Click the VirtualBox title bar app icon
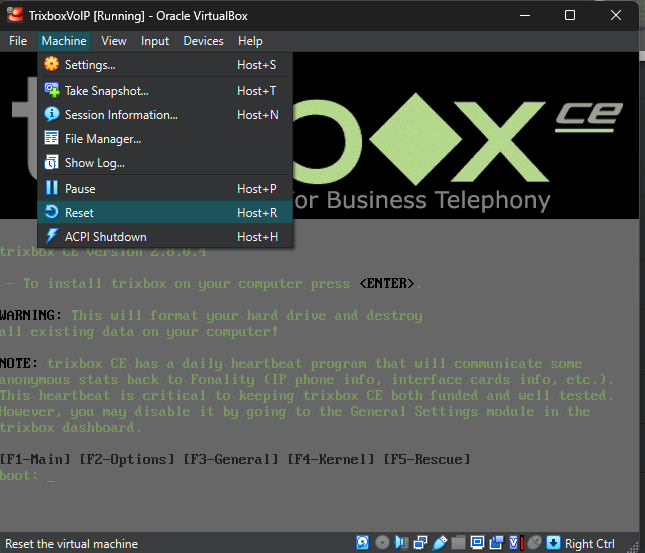This screenshot has width=645, height=553. (15, 15)
